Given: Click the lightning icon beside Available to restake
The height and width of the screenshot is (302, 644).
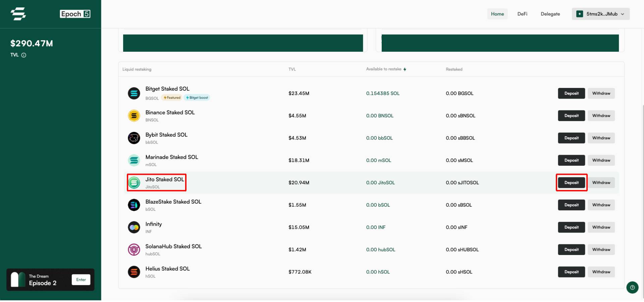Looking at the screenshot, I should (x=405, y=69).
